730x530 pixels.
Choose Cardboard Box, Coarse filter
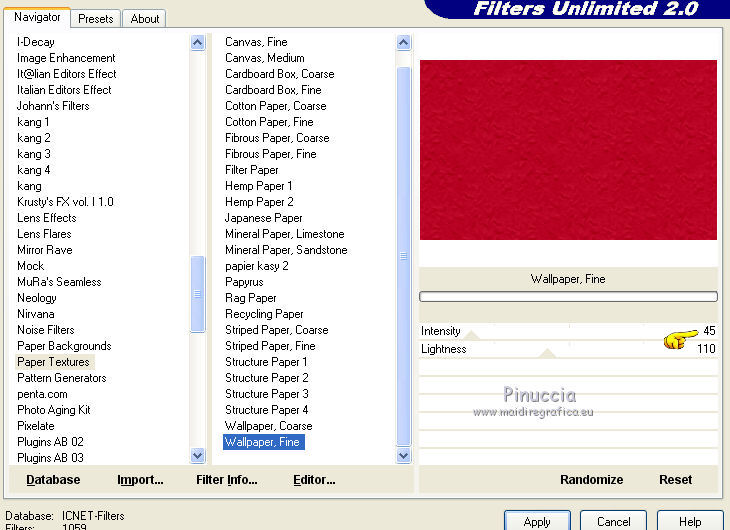click(279, 74)
